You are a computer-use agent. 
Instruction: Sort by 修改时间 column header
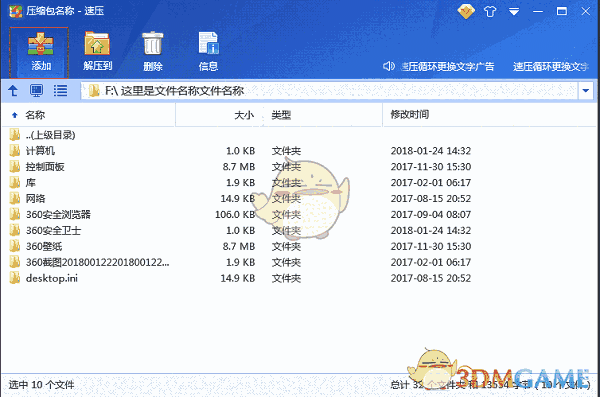tap(409, 114)
